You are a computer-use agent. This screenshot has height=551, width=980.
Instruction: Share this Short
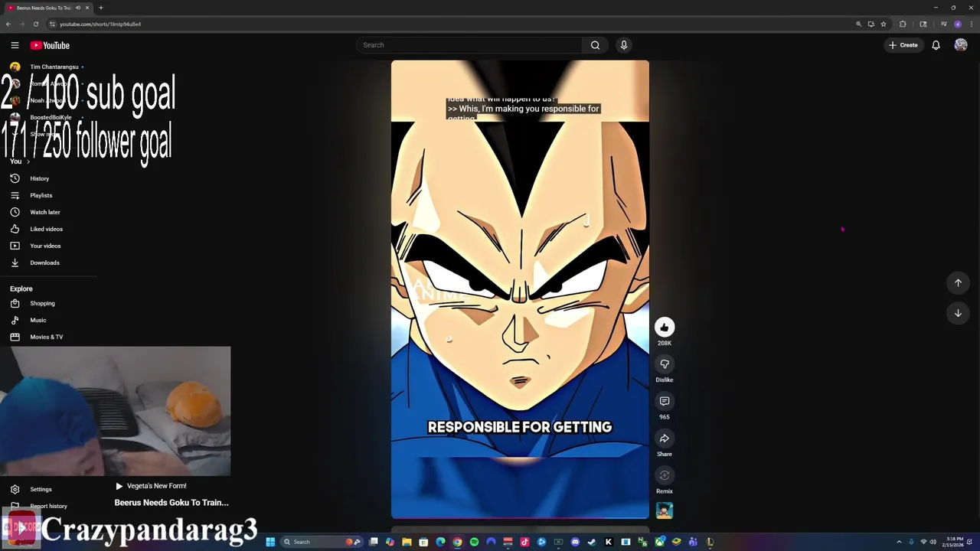pyautogui.click(x=665, y=439)
